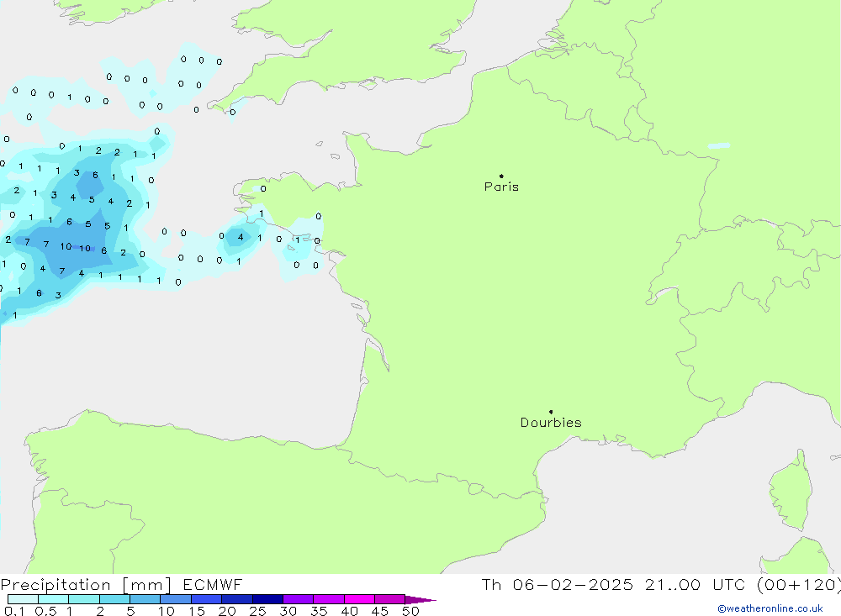Click the (00+120) forecast offset text
This screenshot has width=841, height=616.
click(799, 585)
